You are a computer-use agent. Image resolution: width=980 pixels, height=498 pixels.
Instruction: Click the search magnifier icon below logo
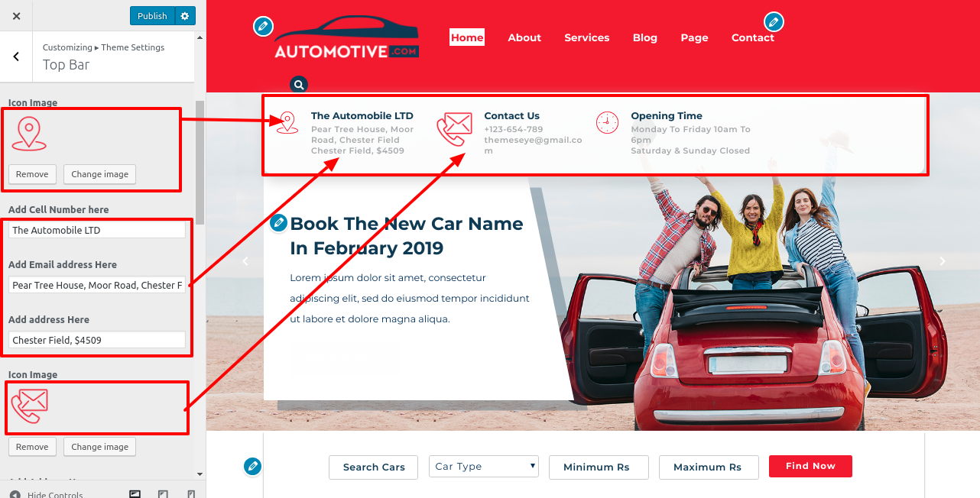300,84
